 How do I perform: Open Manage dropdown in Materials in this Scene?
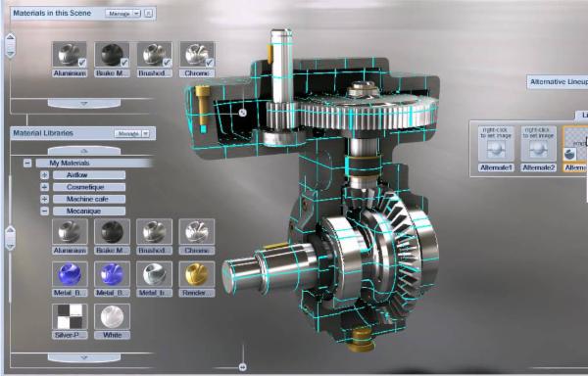tap(122, 14)
